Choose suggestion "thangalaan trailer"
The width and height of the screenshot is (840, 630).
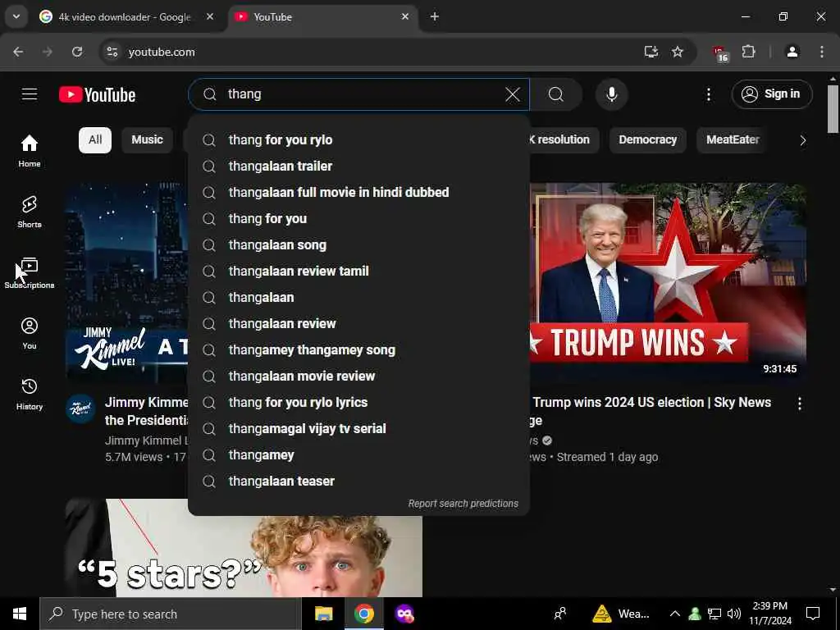(359, 166)
